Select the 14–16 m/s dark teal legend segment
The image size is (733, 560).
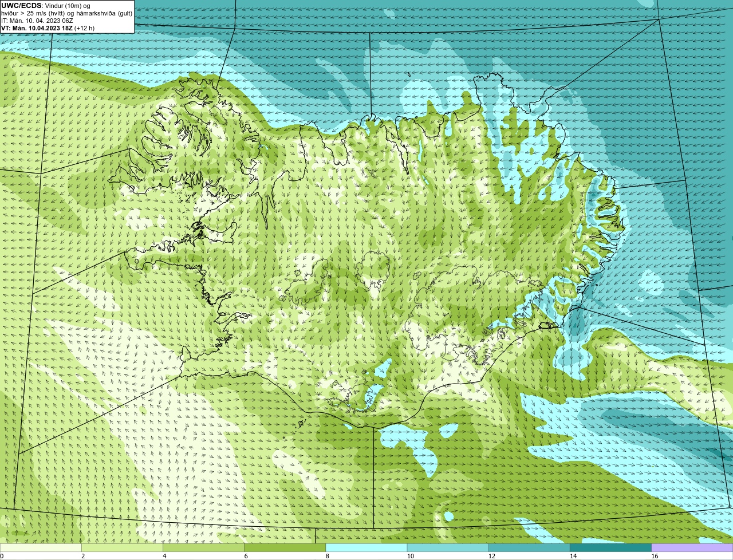pyautogui.click(x=611, y=548)
